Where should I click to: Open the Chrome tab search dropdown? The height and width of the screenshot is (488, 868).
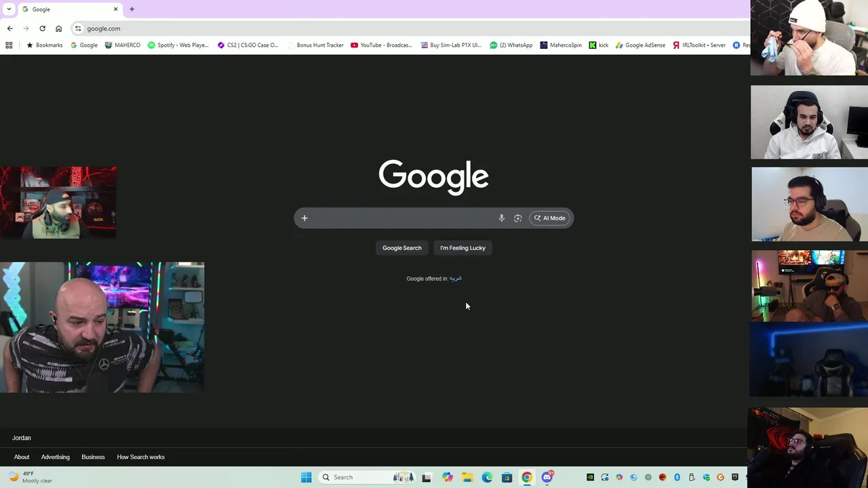9,9
